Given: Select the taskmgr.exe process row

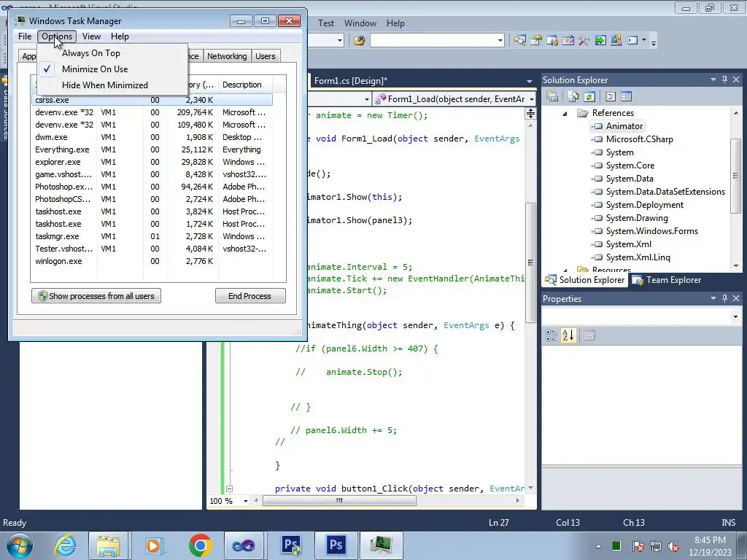Looking at the screenshot, I should 152,236.
